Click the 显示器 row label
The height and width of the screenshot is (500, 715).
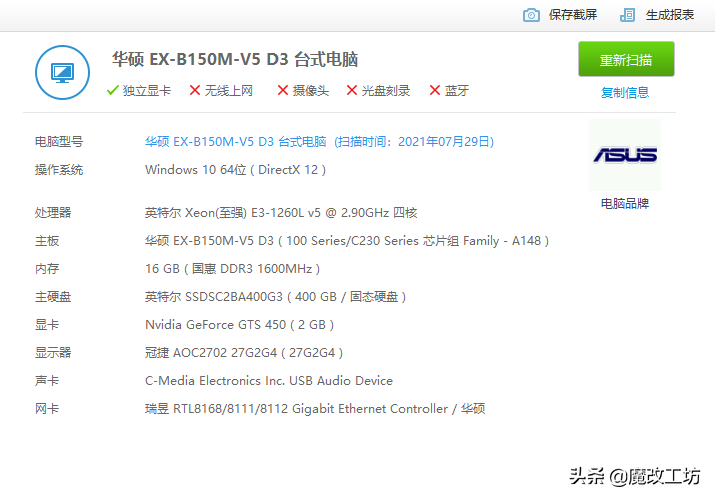[x=53, y=353]
